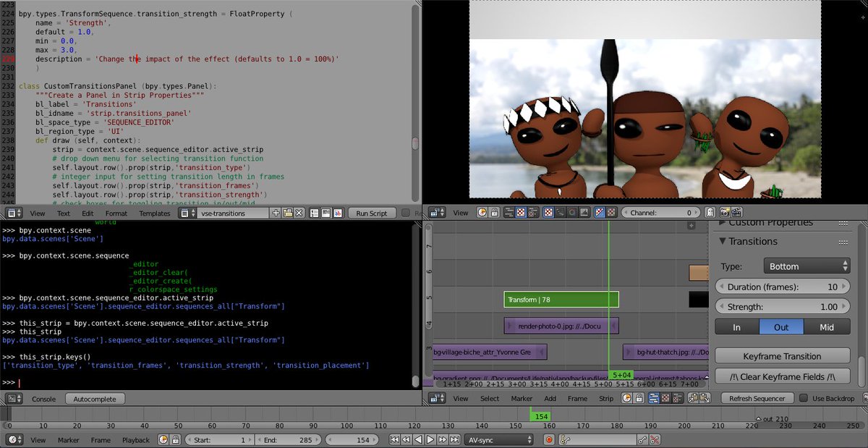Viewport: 868px width, 448px height.
Task: Toggle word wrap icon in text editor
Action: [325, 213]
